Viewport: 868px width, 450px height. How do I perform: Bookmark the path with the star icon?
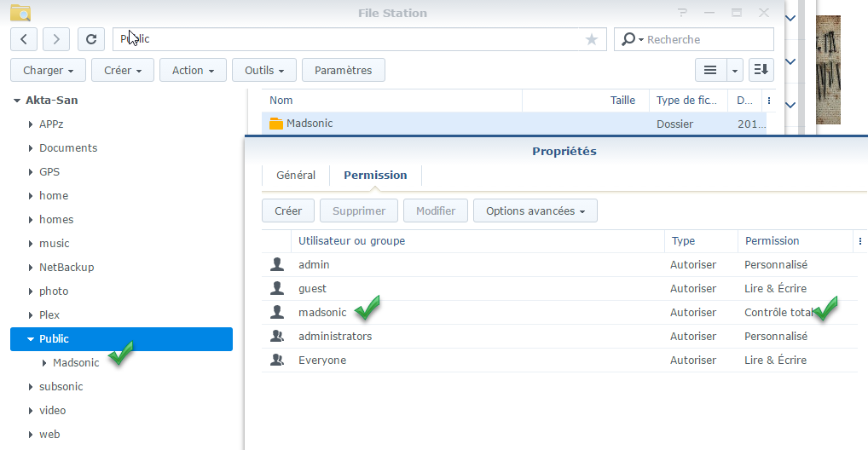click(x=592, y=39)
